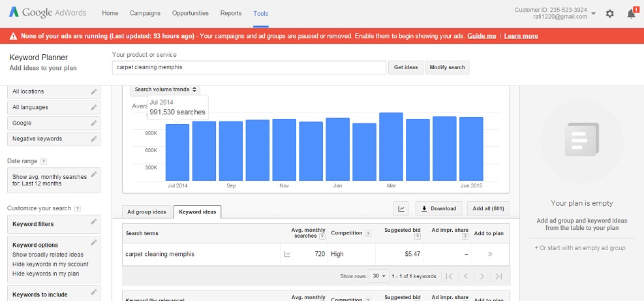
Task: Open Customize your search help icon
Action: point(78,208)
